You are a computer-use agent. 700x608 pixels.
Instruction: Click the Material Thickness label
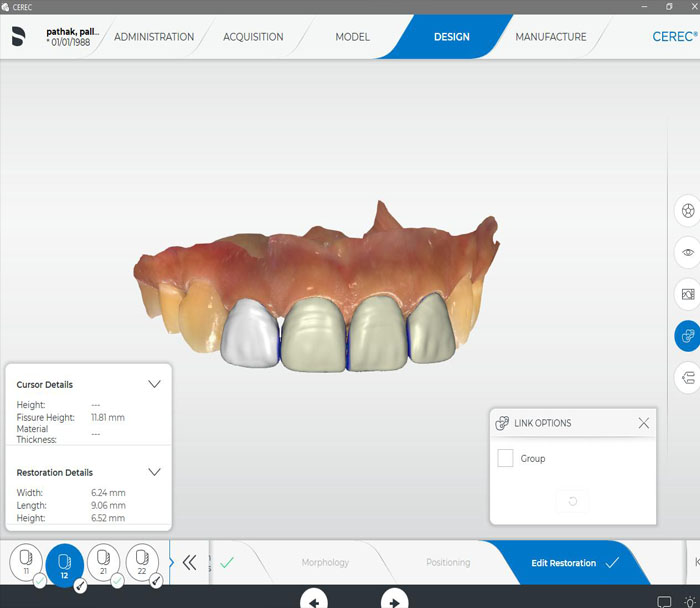click(37, 434)
